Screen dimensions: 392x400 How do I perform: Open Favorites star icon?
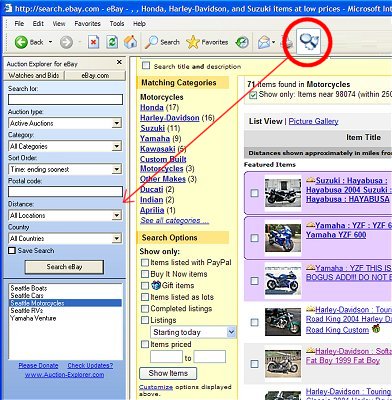(193, 42)
